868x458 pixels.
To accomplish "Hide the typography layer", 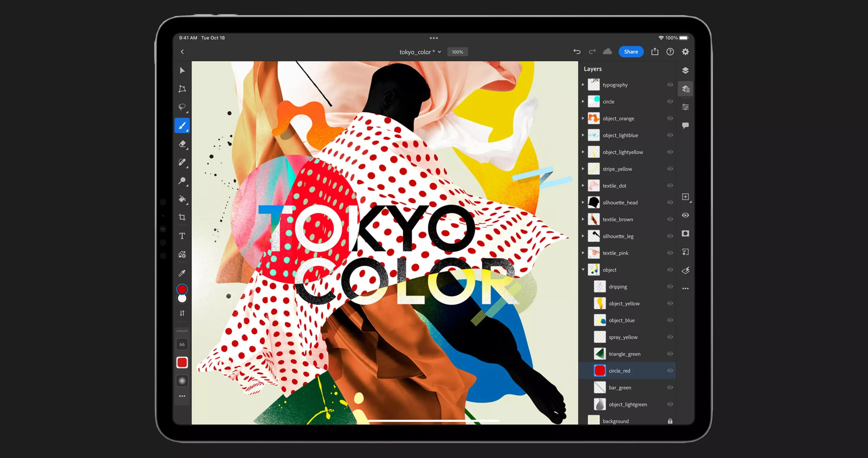I will pos(670,85).
